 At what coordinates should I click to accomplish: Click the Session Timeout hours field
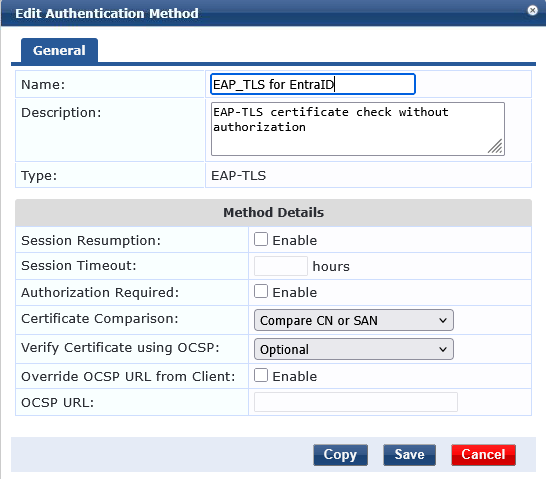pyautogui.click(x=281, y=266)
